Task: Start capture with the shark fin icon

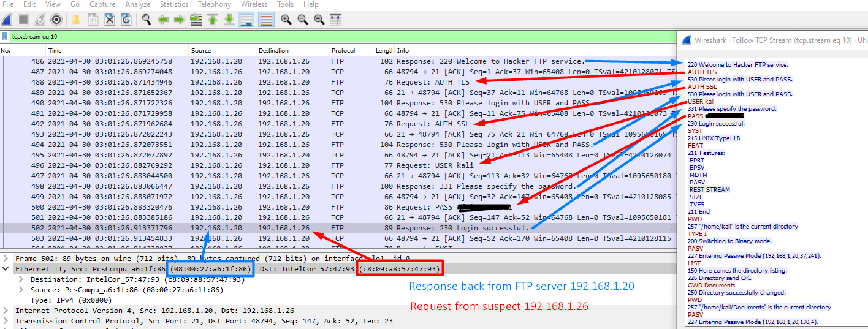Action: (7, 20)
